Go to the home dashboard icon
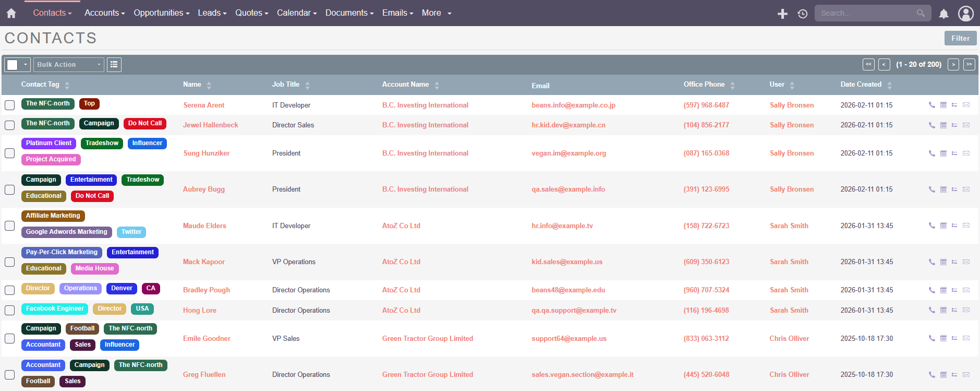Viewport: 980px width, 391px height. [11, 13]
